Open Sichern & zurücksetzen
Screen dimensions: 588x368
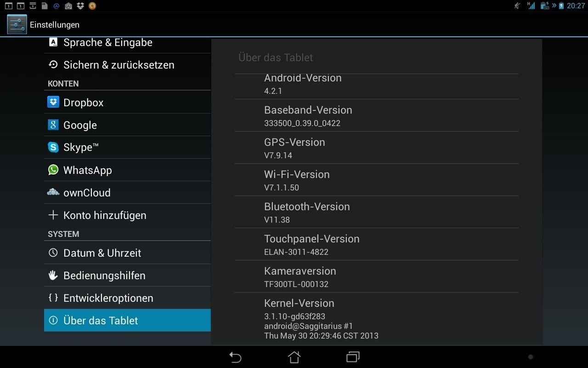(x=127, y=65)
